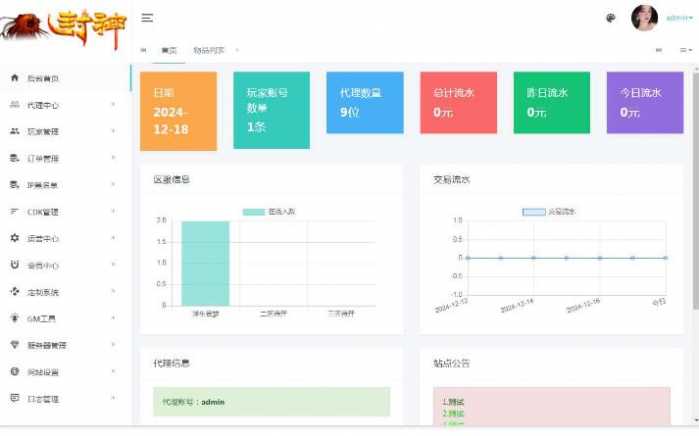
Task: Click the 运营中心 gear icon
Action: click(14, 238)
